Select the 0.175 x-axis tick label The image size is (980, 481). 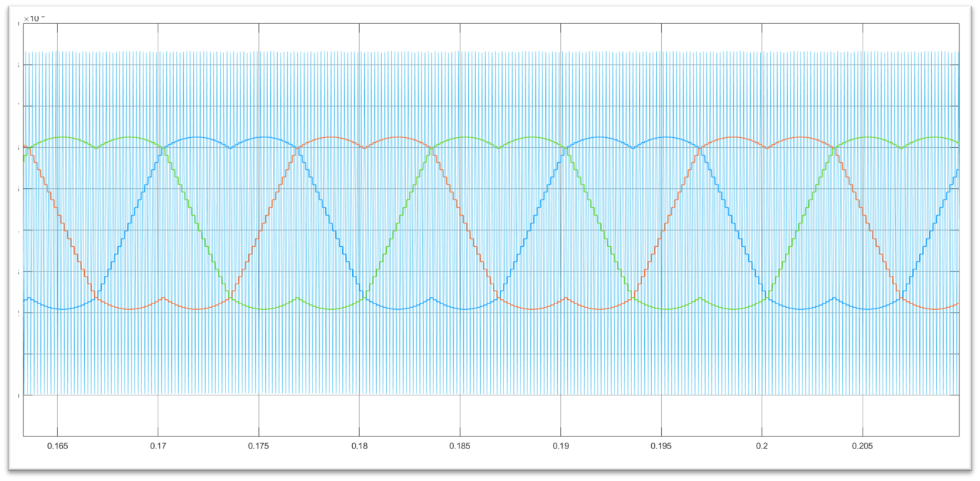[x=259, y=444]
